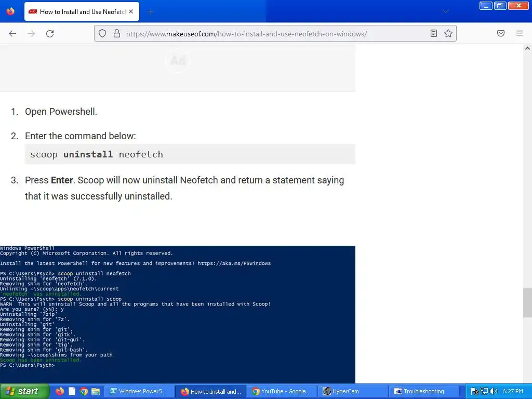Screen dimensions: 532x399
Task: Select the How to Install and Use Neofetch tab
Action: (x=82, y=11)
